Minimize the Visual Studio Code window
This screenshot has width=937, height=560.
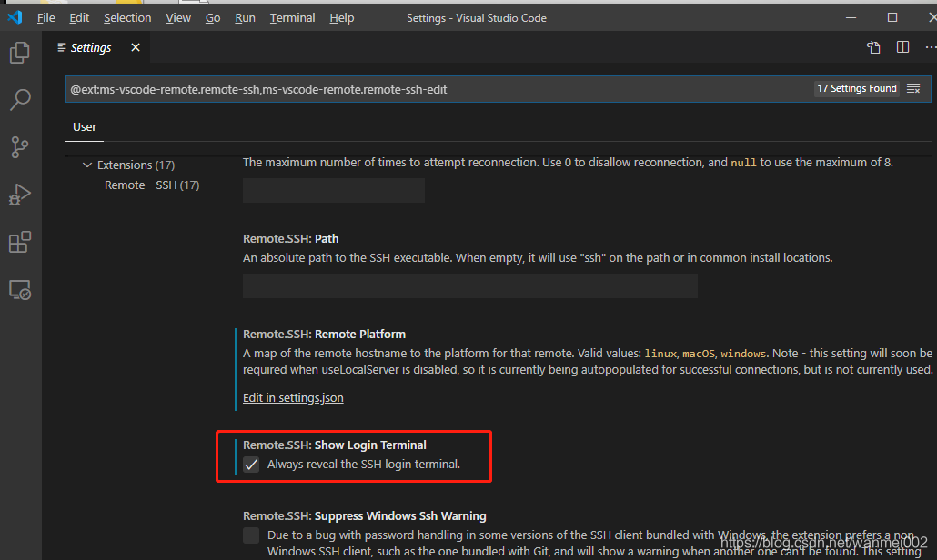(x=851, y=18)
